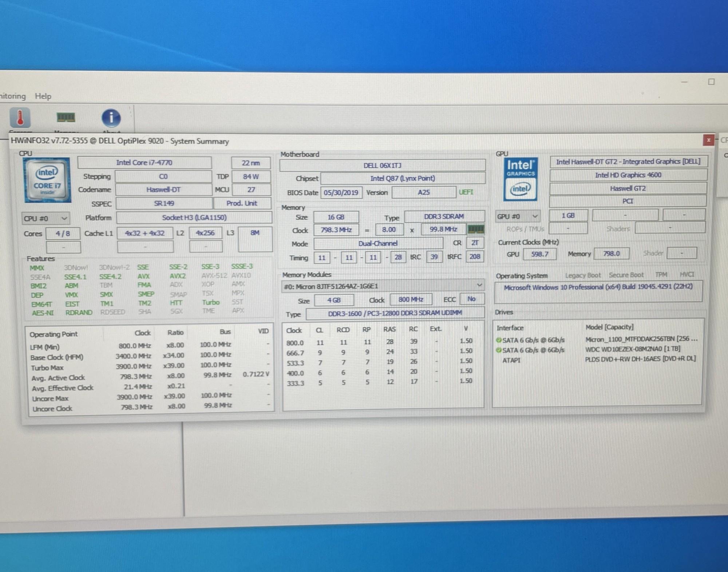Click the TPM label

661,275
